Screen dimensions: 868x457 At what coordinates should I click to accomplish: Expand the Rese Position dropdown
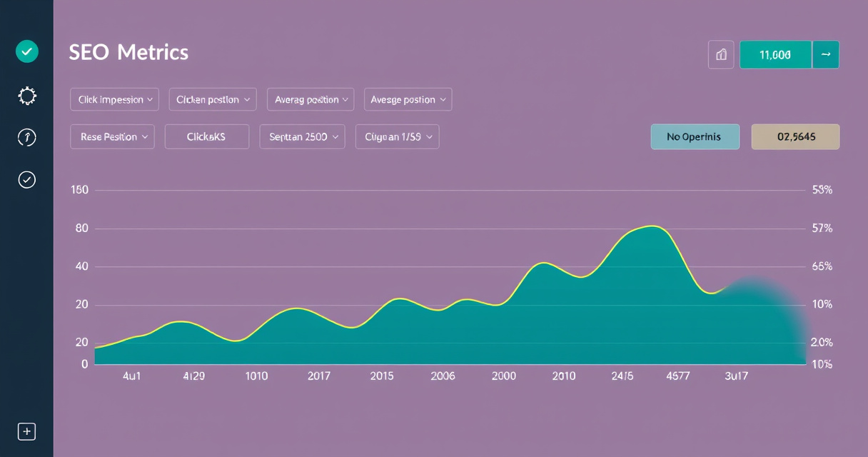112,136
